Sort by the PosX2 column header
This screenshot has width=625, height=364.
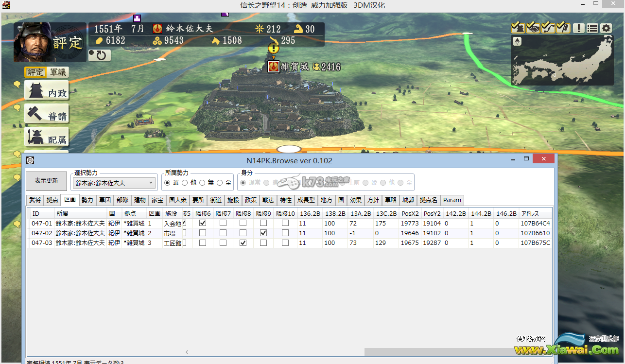click(x=410, y=213)
